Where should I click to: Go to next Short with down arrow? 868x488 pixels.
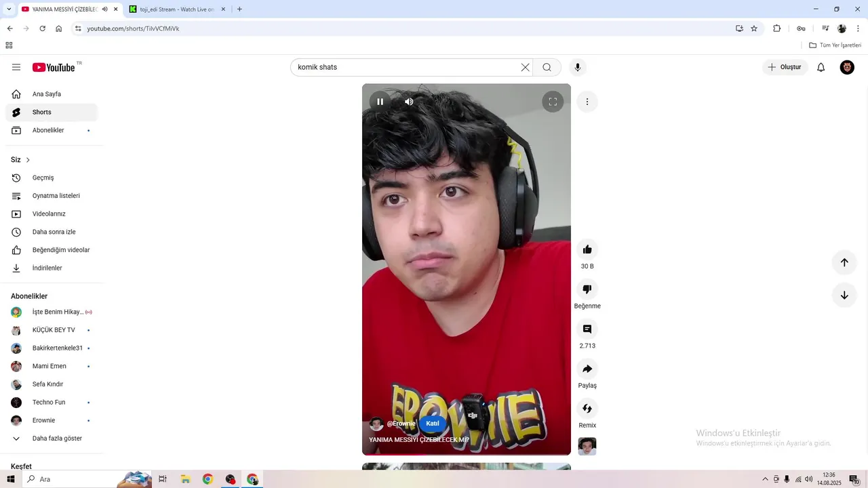click(x=844, y=296)
